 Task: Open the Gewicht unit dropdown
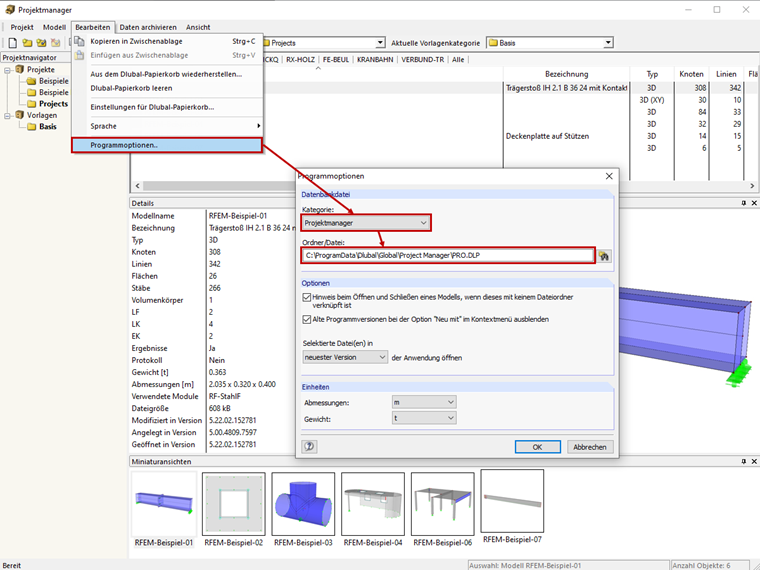[424, 418]
